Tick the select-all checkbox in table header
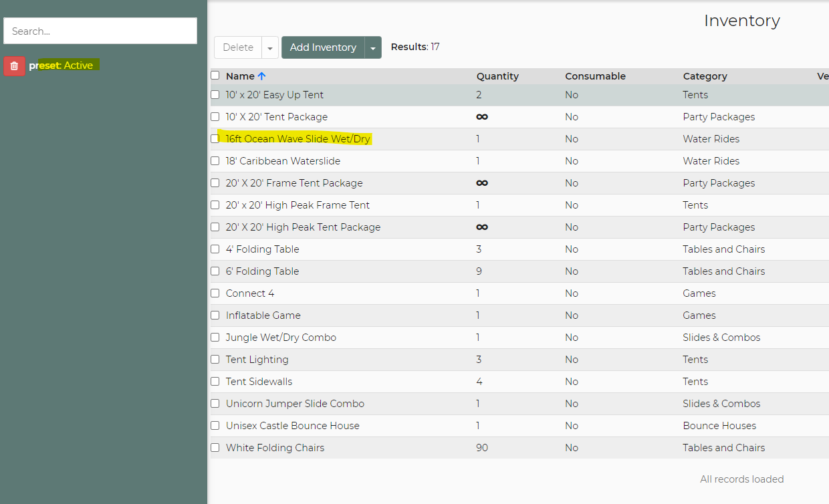The height and width of the screenshot is (504, 829). [215, 76]
